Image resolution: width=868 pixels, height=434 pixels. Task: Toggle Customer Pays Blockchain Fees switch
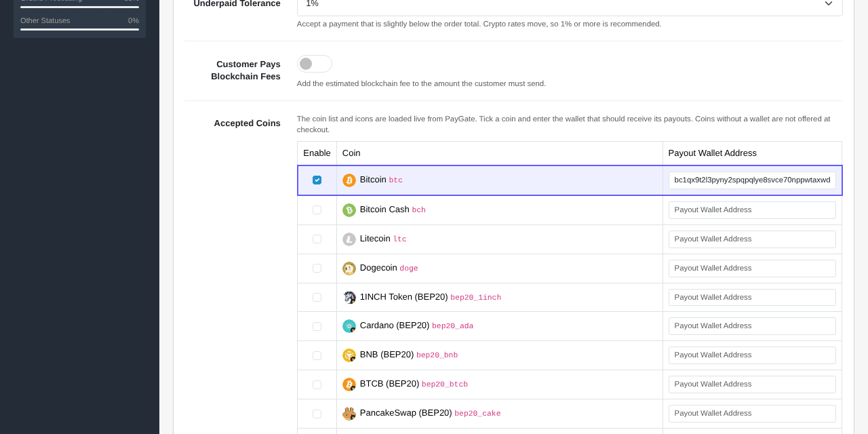click(x=315, y=64)
